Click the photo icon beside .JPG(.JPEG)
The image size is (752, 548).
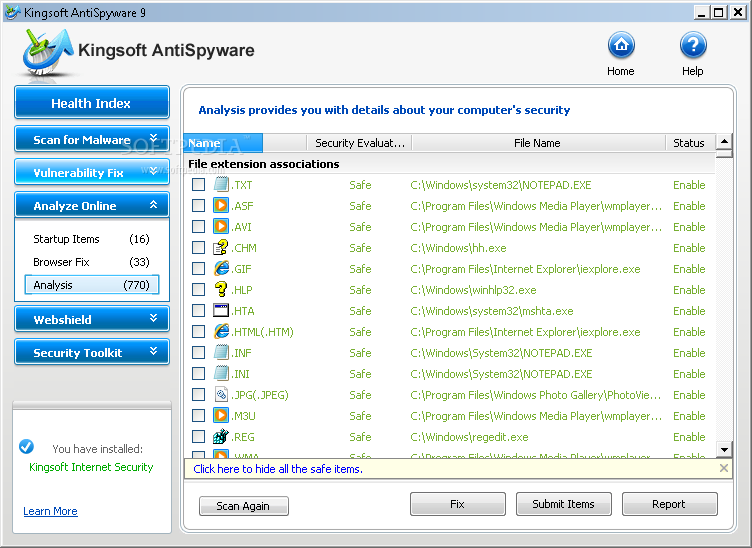click(x=221, y=395)
